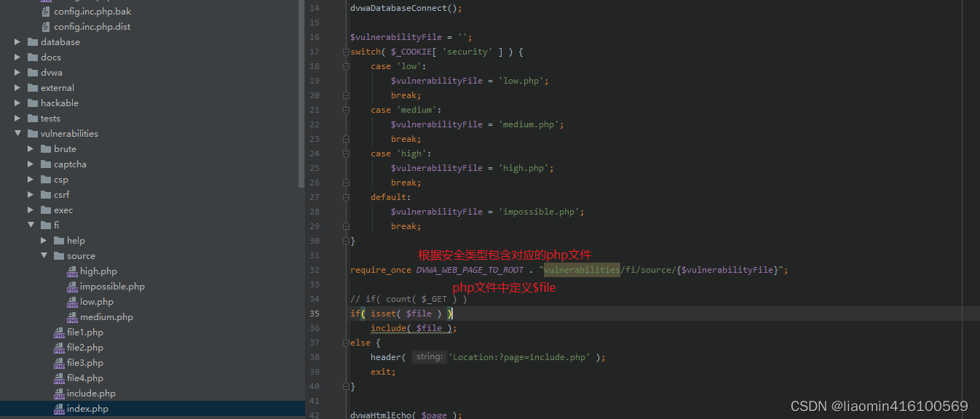Image resolution: width=980 pixels, height=419 pixels.
Task: Click the file2.php PHP file icon
Action: point(59,348)
